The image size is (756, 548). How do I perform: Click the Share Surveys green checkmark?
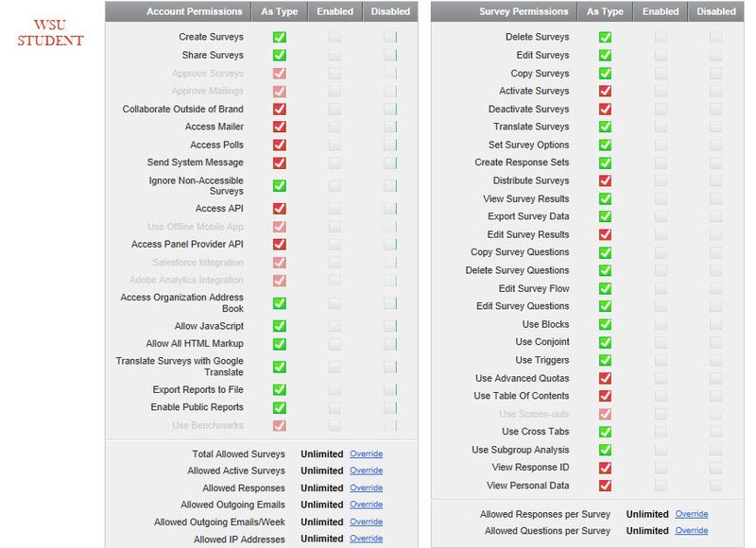(279, 56)
